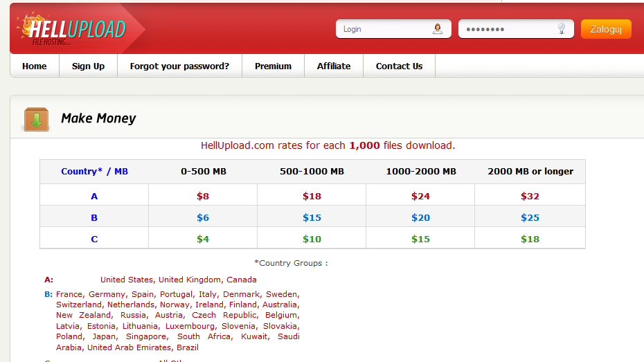This screenshot has width=644, height=362.
Task: Go to the Sign Up page
Action: coord(88,66)
